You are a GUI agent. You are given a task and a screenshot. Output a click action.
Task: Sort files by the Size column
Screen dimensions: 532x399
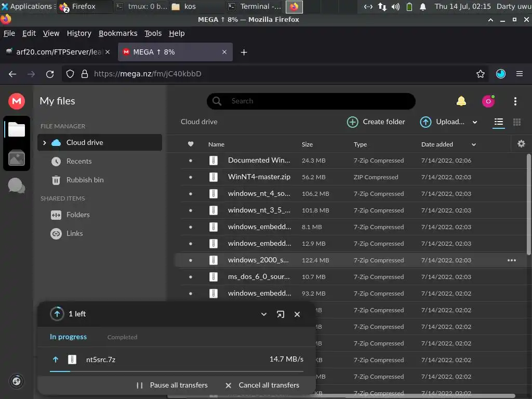coord(307,144)
